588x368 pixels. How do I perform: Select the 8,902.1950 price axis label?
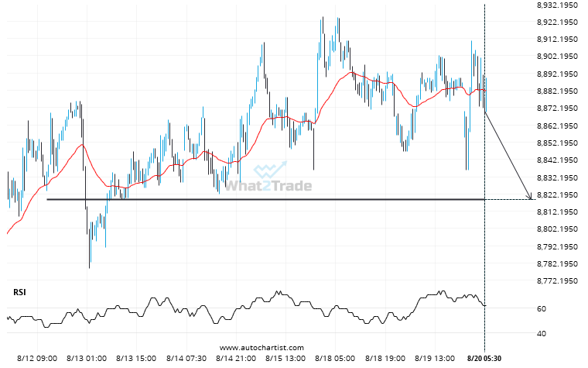557,57
